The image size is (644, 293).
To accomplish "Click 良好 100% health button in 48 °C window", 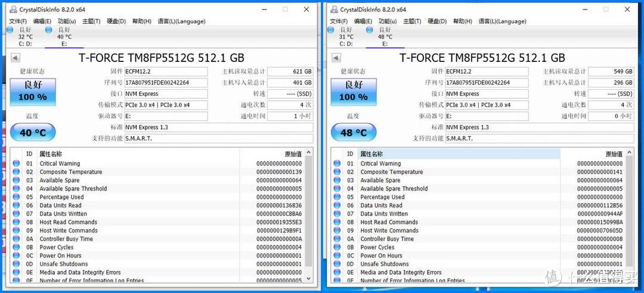I will point(353,92).
